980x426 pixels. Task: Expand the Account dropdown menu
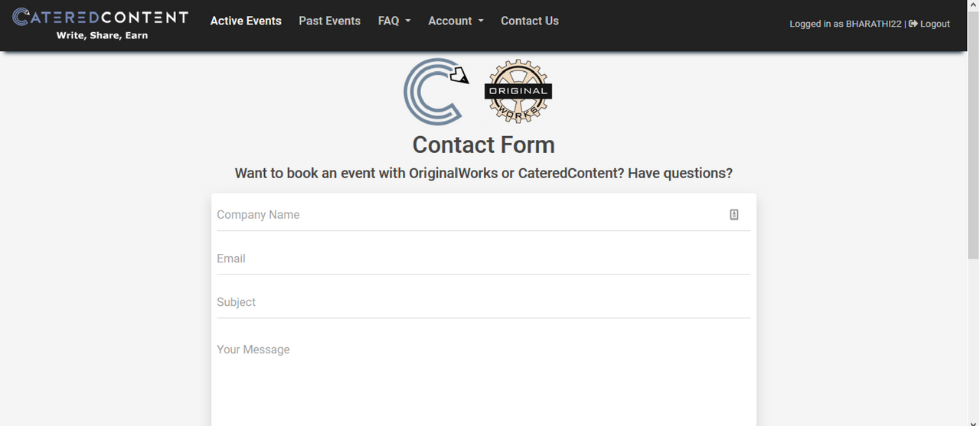tap(456, 21)
